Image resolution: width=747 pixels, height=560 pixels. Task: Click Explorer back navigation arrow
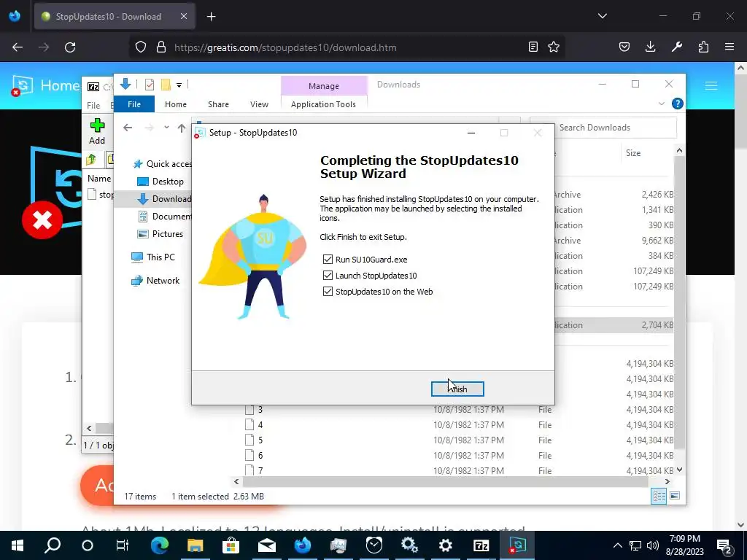[128, 128]
